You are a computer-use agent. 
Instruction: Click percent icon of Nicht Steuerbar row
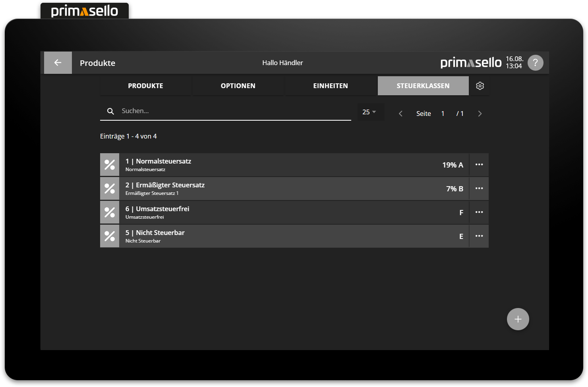point(110,236)
